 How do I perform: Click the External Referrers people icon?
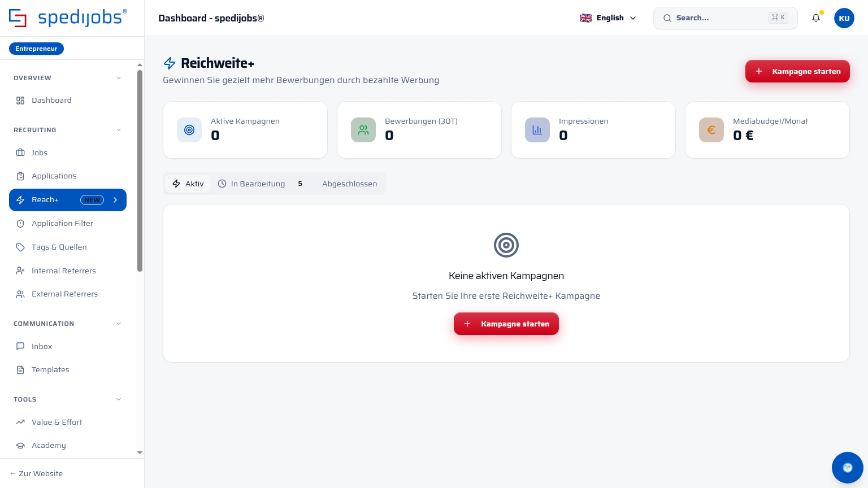click(20, 294)
